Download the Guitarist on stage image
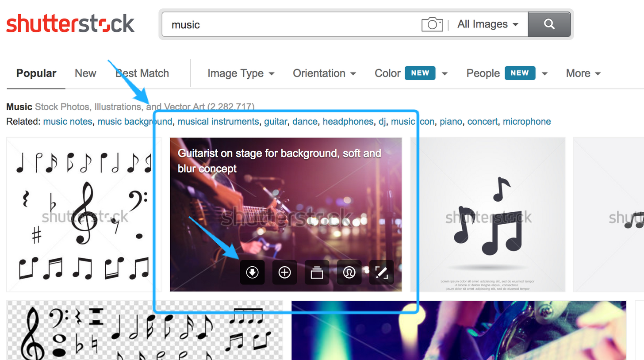 [252, 272]
